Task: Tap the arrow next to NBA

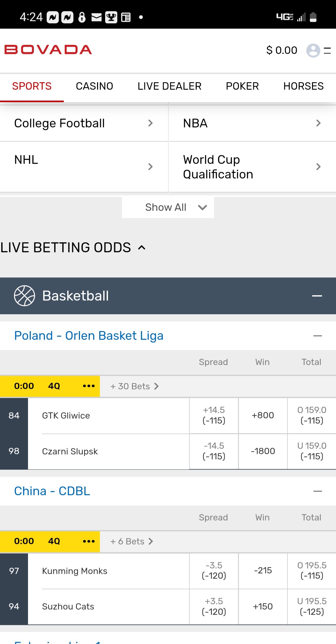Action: click(x=318, y=123)
